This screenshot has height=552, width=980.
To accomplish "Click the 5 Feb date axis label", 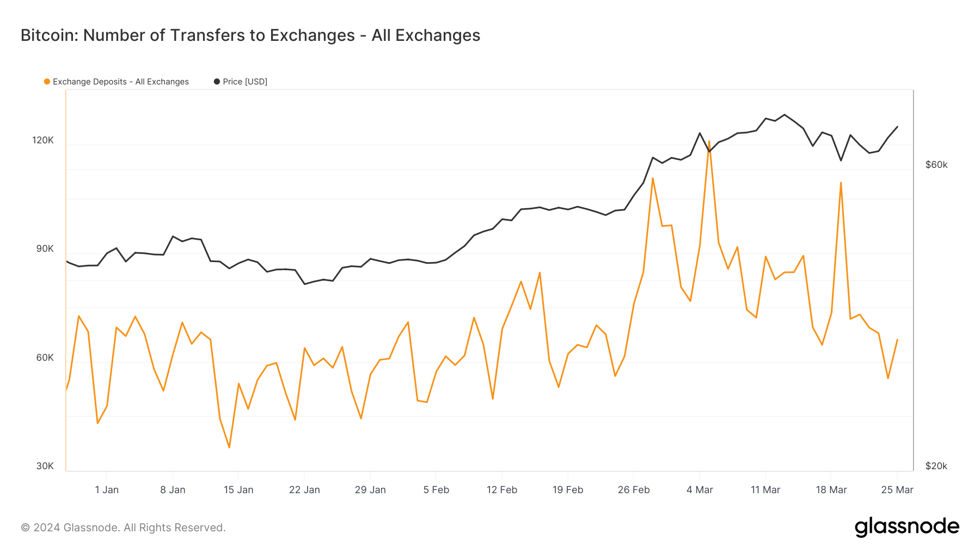I will 436,490.
